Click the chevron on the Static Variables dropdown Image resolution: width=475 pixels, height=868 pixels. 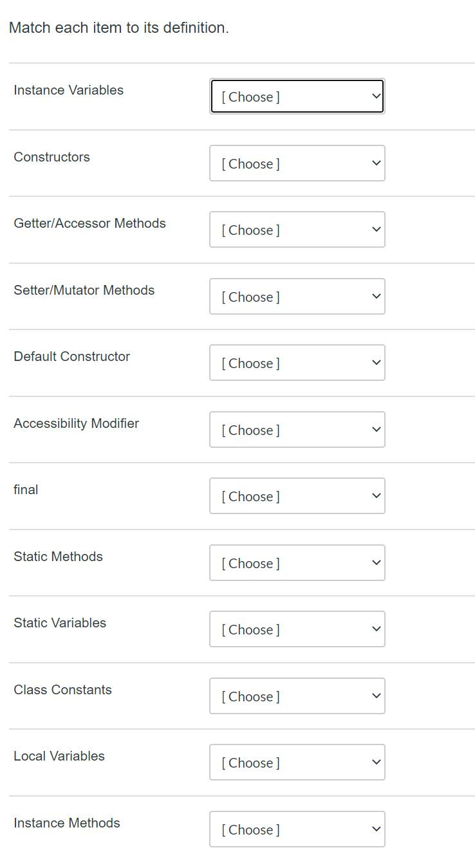tap(376, 629)
